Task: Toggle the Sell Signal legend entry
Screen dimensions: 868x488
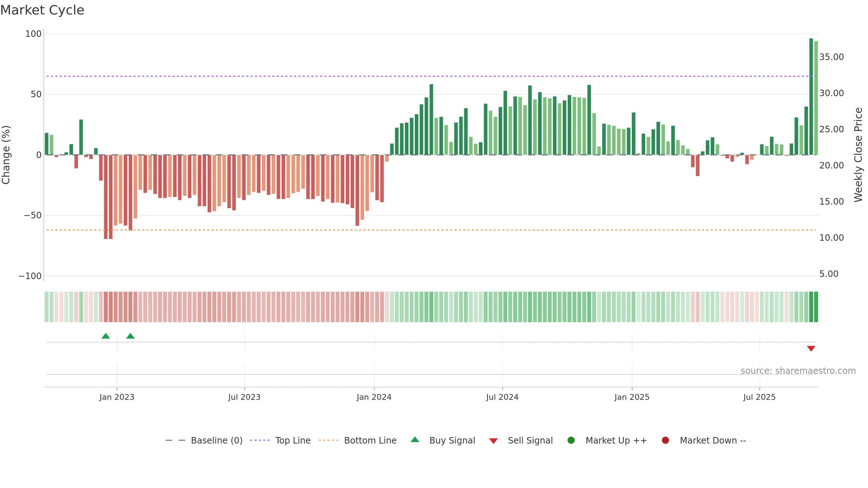Action: (x=521, y=440)
